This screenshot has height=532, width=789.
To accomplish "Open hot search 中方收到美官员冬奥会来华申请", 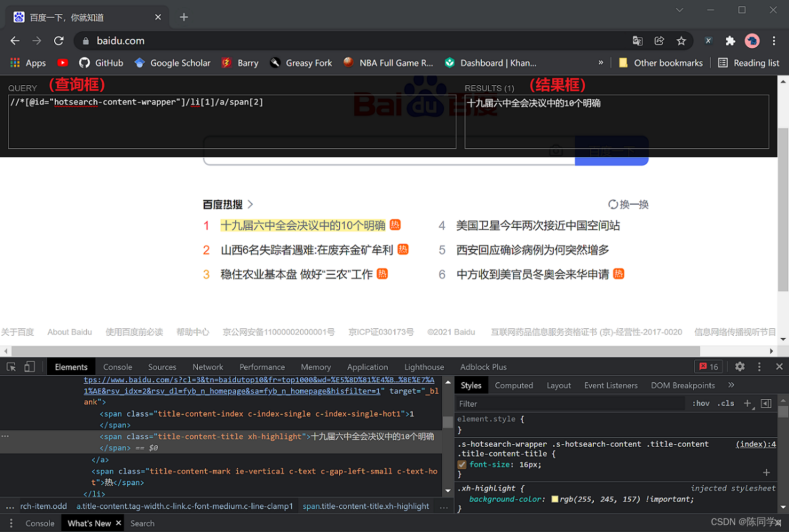I will tap(533, 274).
